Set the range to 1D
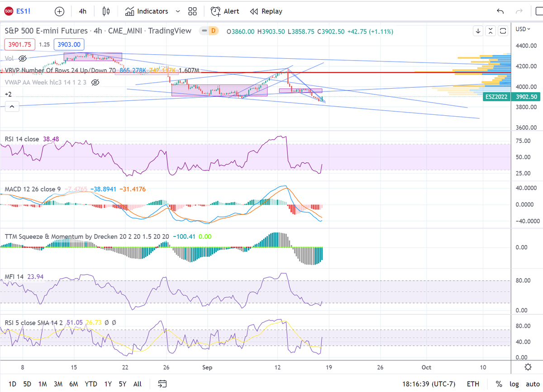Viewport: 543px width, 392px height. [12, 384]
